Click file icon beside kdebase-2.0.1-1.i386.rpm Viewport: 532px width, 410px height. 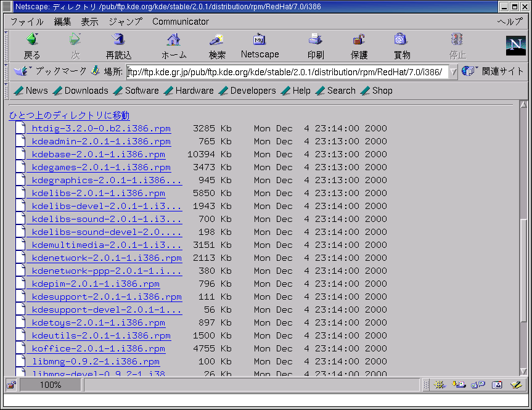(x=20, y=154)
